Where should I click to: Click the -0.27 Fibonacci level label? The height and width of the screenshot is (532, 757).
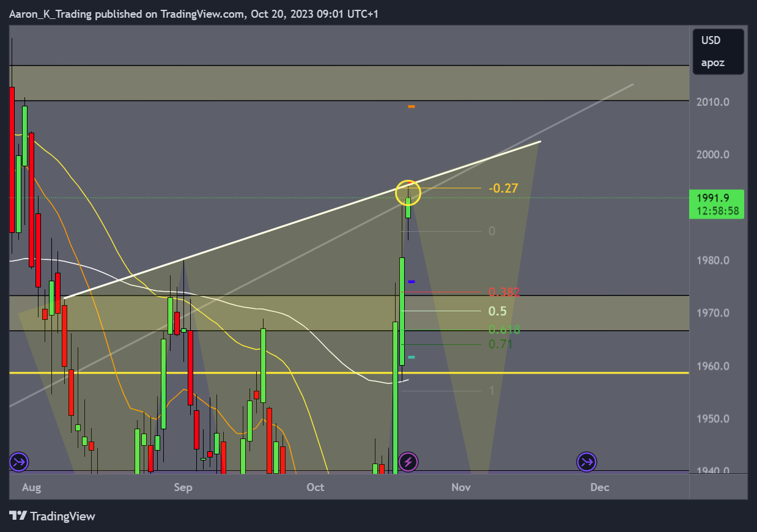click(503, 188)
